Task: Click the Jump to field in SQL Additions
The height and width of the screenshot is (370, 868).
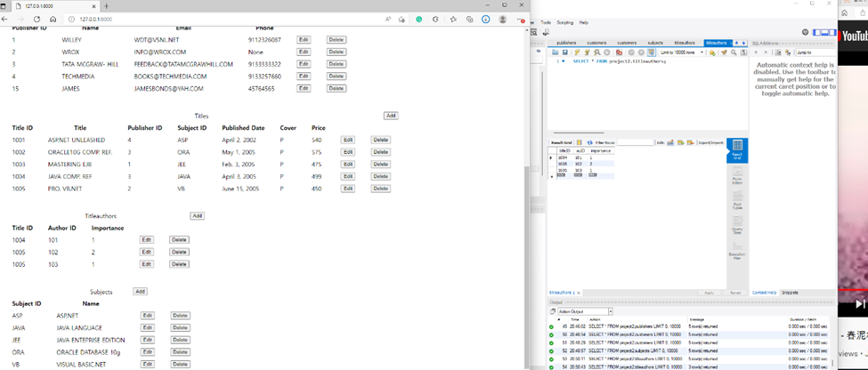Action: (815, 52)
